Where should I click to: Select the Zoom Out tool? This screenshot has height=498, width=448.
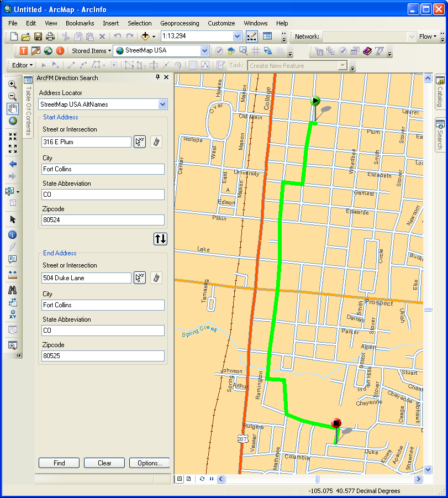pos(12,96)
